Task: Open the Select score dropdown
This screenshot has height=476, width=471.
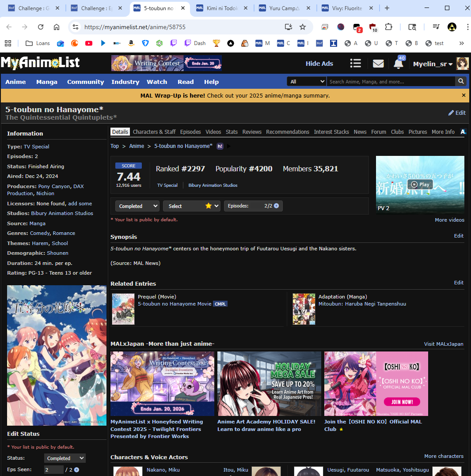Action: (x=192, y=206)
